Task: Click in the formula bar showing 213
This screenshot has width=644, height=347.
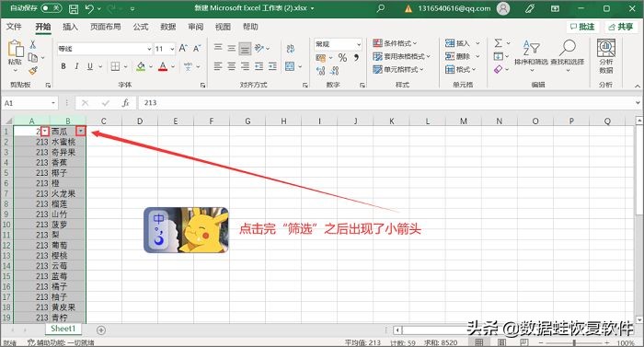Action: pyautogui.click(x=386, y=103)
